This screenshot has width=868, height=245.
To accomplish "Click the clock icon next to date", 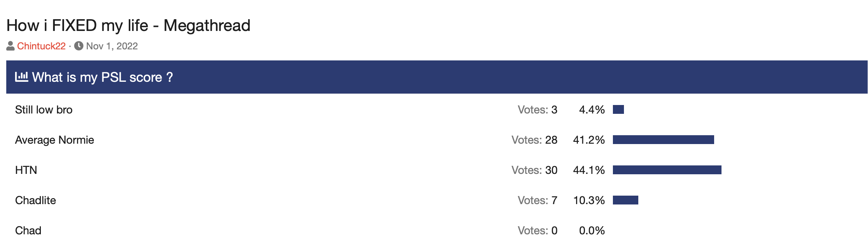I will 79,46.
